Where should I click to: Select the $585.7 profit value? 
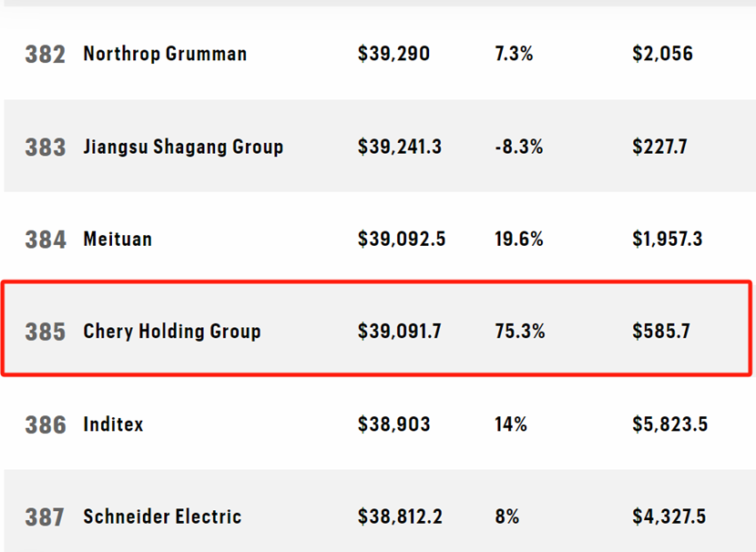[661, 332]
